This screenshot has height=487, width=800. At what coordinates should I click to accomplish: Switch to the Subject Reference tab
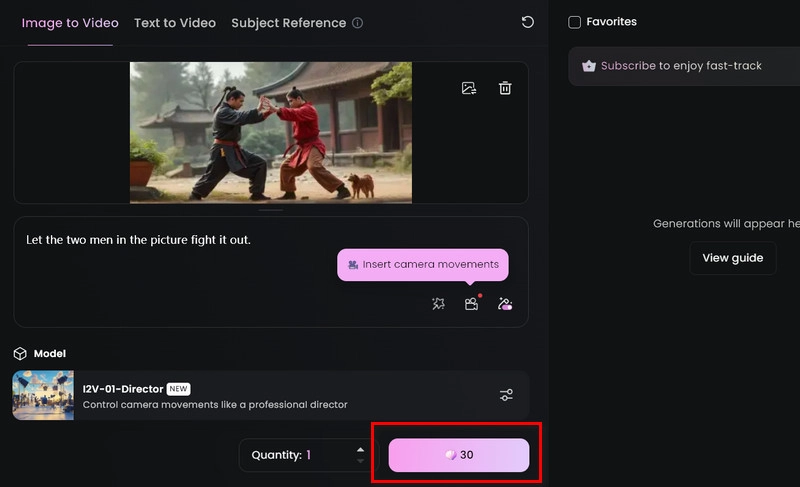click(x=288, y=22)
